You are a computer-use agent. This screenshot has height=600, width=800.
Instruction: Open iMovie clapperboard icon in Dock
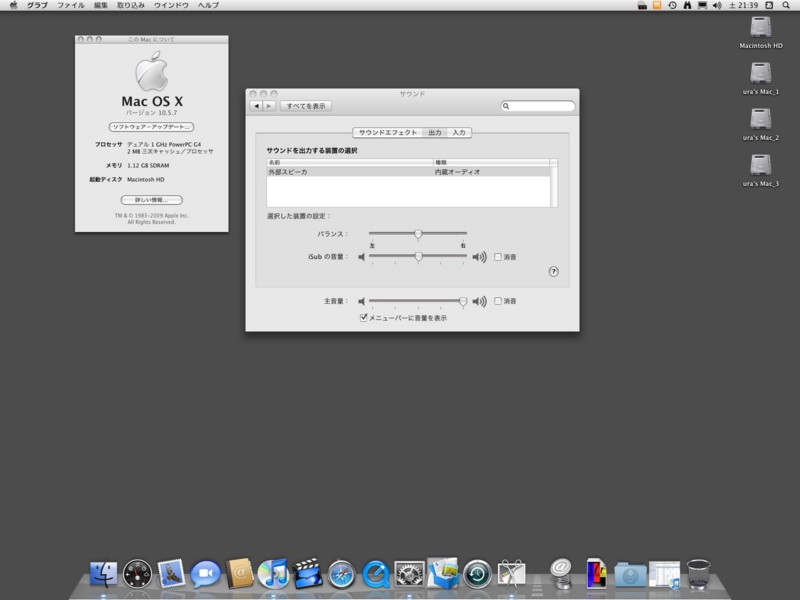[x=307, y=573]
